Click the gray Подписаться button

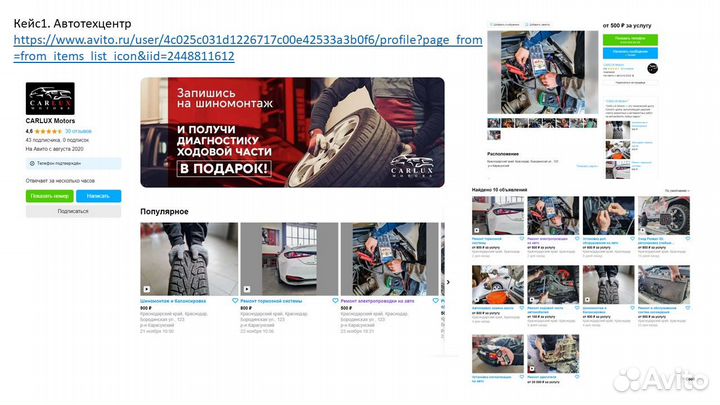(72, 211)
